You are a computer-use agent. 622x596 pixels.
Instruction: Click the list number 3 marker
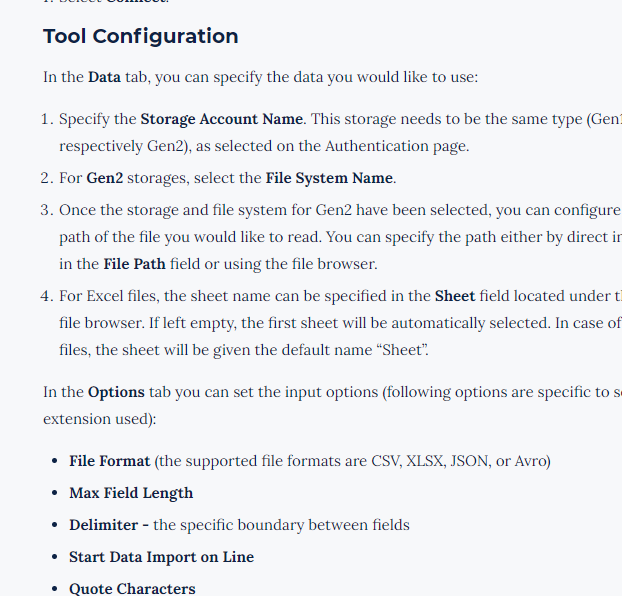(x=46, y=211)
